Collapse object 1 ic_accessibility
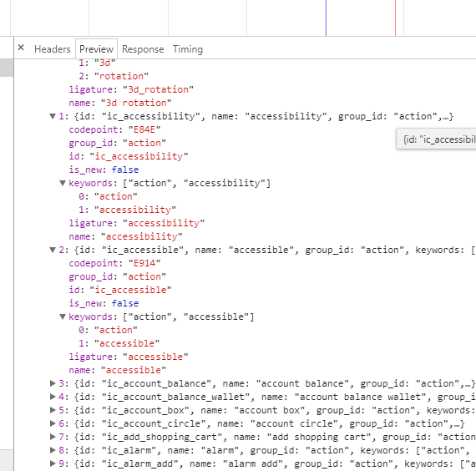The image size is (476, 471). tap(53, 116)
